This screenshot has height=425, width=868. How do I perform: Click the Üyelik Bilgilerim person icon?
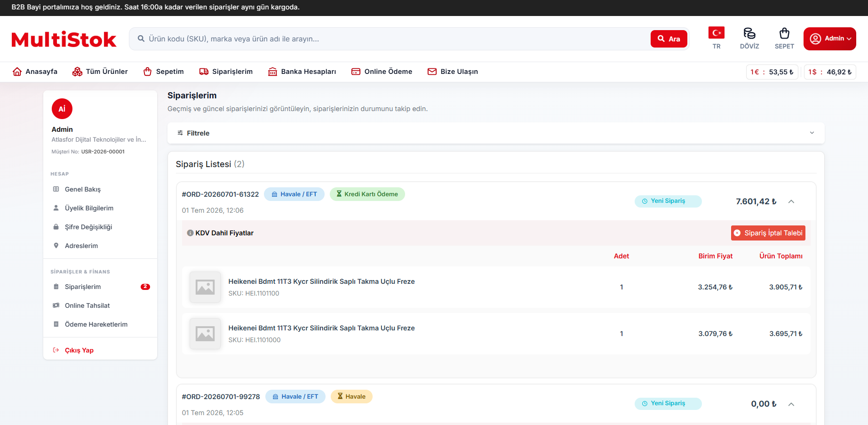click(x=56, y=208)
